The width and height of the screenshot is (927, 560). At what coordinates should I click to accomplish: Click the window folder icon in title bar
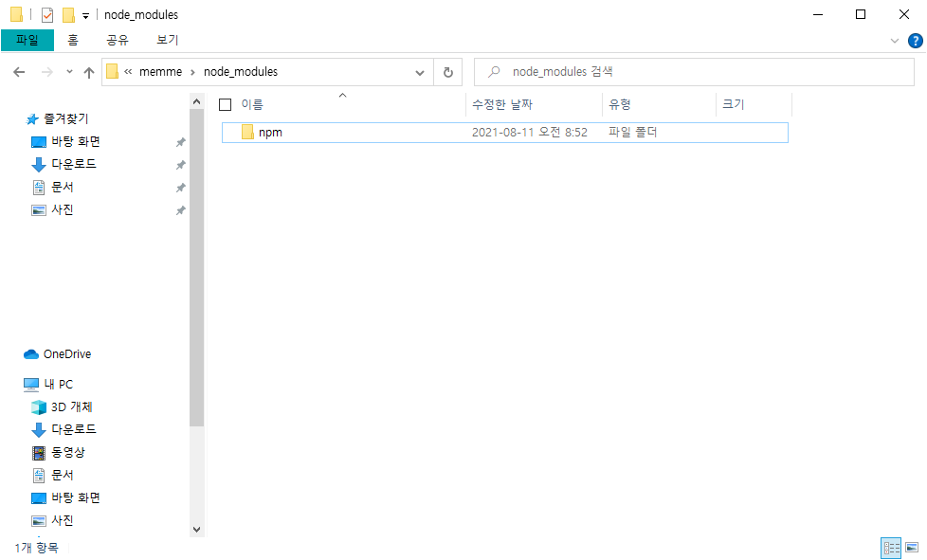point(16,15)
